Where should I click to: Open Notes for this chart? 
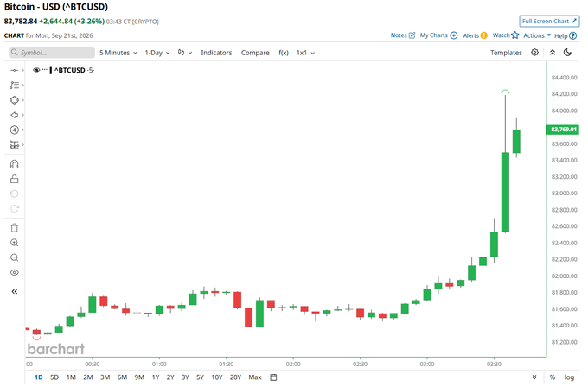[x=403, y=35]
